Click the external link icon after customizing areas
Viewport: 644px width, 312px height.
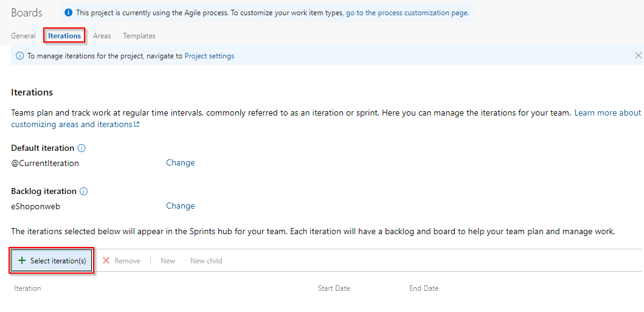pyautogui.click(x=137, y=124)
